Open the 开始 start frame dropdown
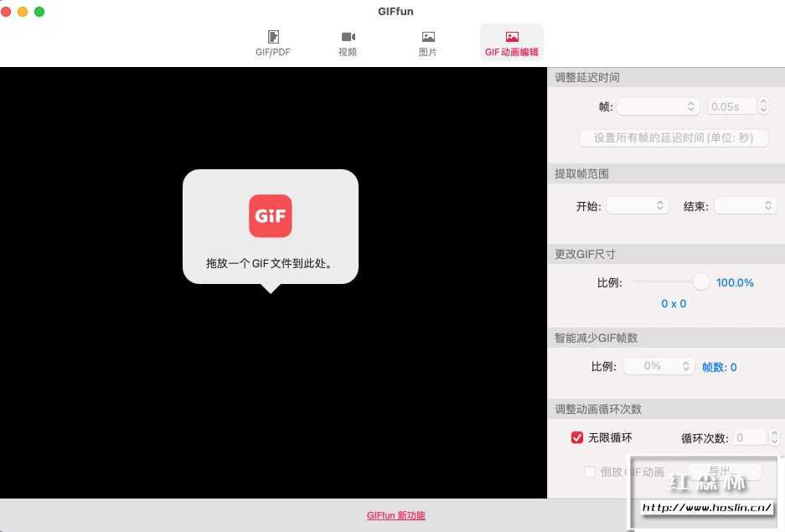Viewport: 785px width, 532px height. pos(638,205)
